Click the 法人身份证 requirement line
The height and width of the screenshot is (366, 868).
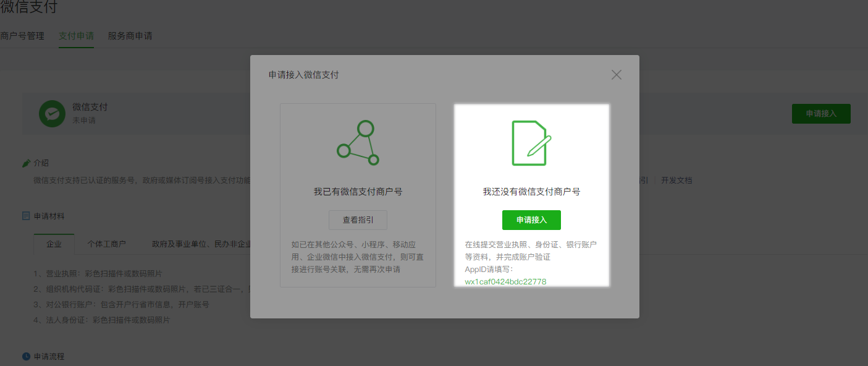[x=102, y=320]
